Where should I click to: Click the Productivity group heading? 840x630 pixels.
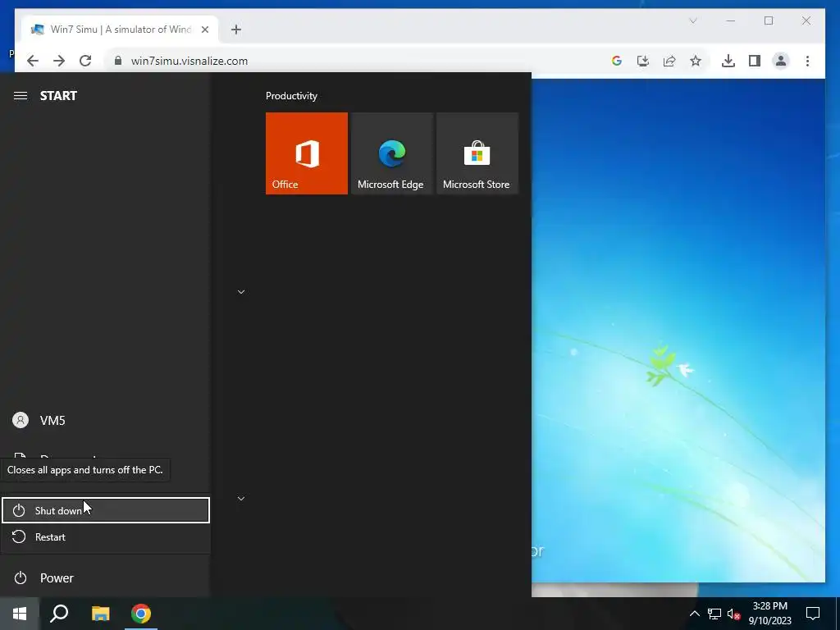pos(291,96)
